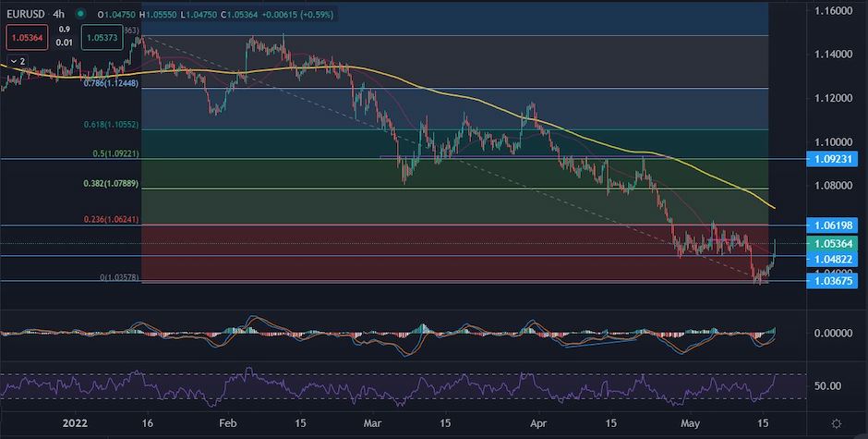Click the 0(1.03578) Fibonacci level label
This screenshot has width=868, height=439.
coord(119,277)
